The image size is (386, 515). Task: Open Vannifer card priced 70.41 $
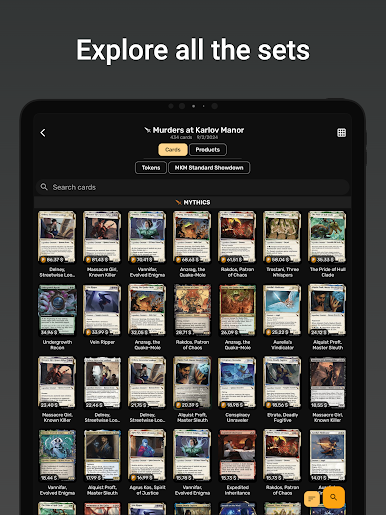pyautogui.click(x=147, y=237)
